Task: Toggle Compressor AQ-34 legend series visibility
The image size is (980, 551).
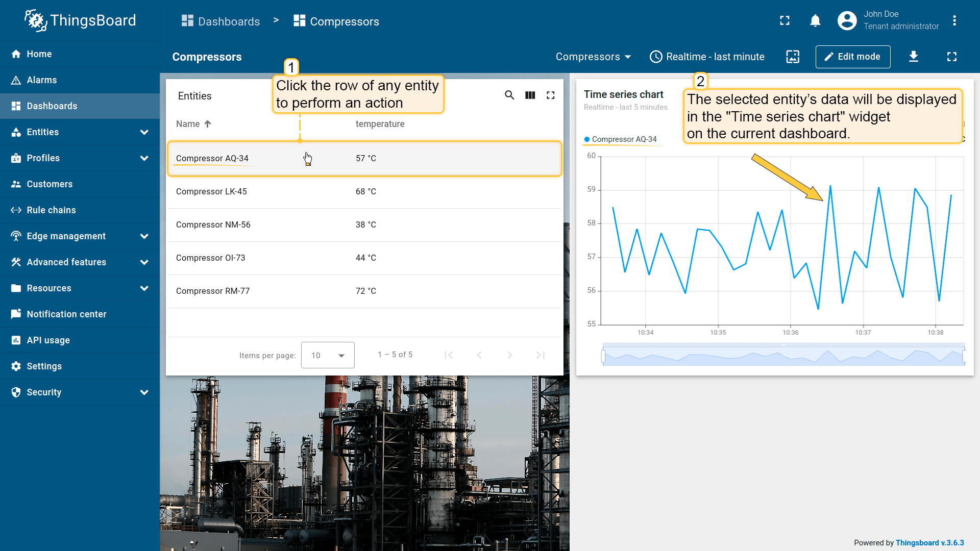Action: click(x=624, y=139)
